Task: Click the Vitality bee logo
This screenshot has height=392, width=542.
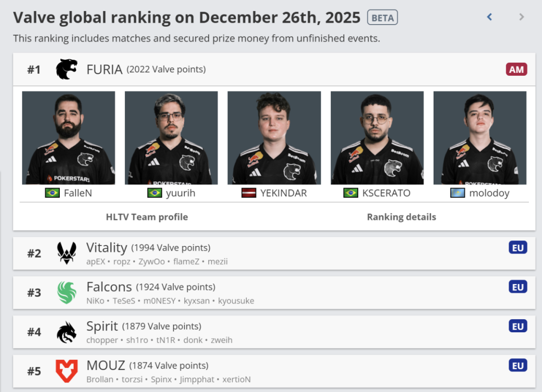Action: [66, 253]
